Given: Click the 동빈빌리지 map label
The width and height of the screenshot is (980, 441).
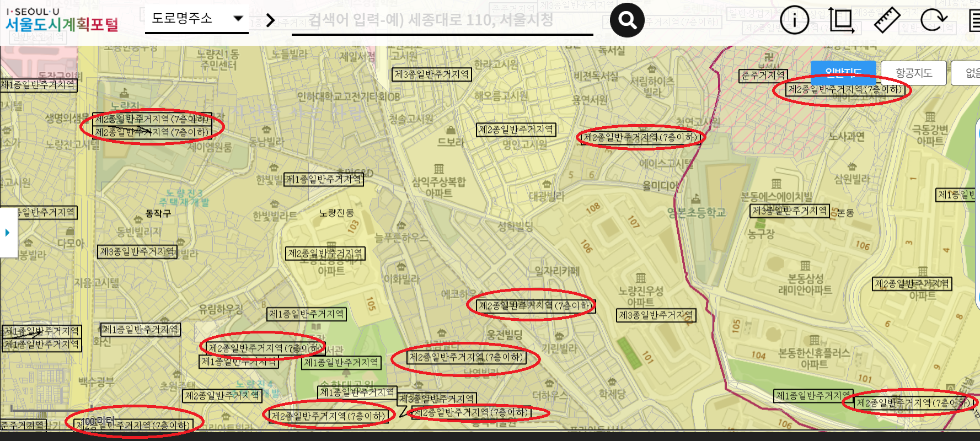Looking at the screenshot, I should click(138, 232).
